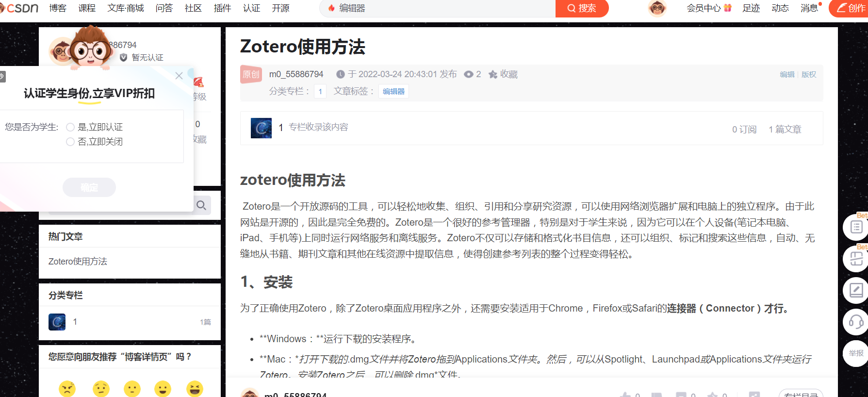Click the verification shield icon beside 暂无认证

(124, 57)
